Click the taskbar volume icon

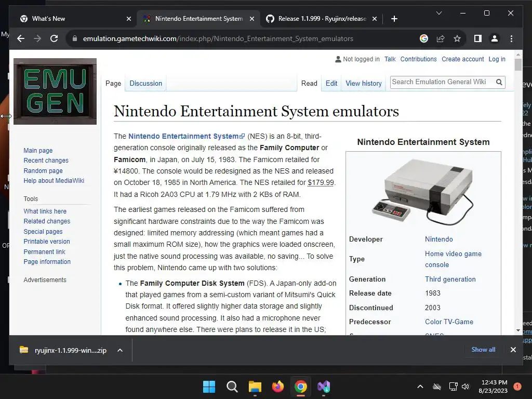point(465,387)
